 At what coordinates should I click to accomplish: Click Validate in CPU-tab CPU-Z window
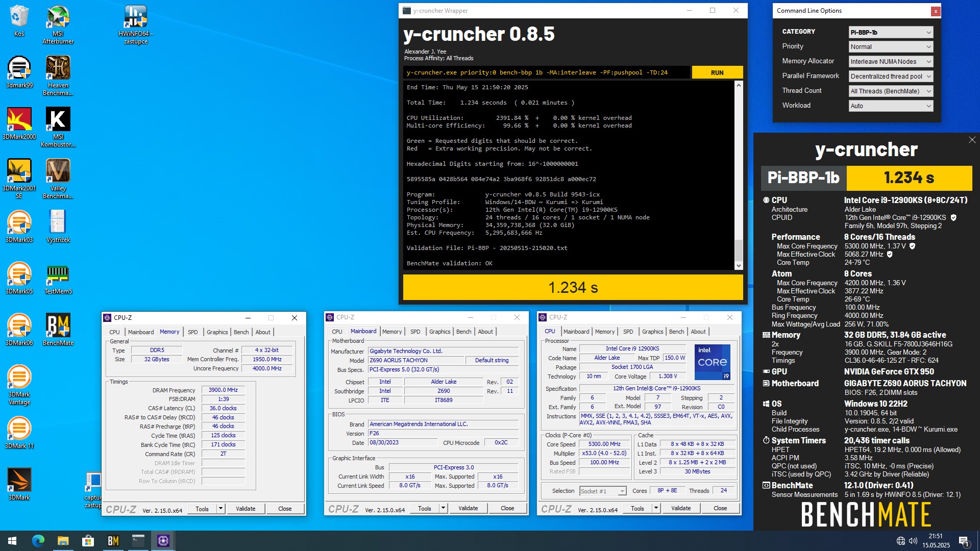681,508
